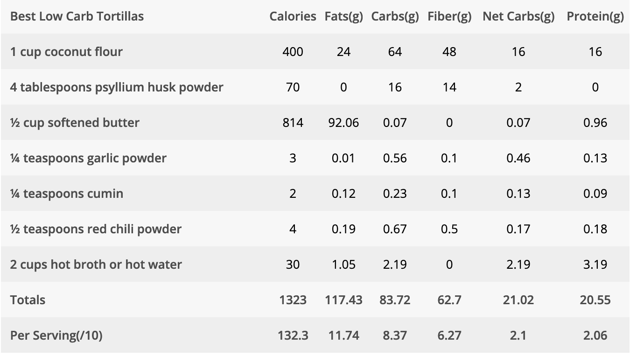The width and height of the screenshot is (644, 363).
Task: Select the 21.02 total net carbs cell
Action: pyautogui.click(x=518, y=300)
